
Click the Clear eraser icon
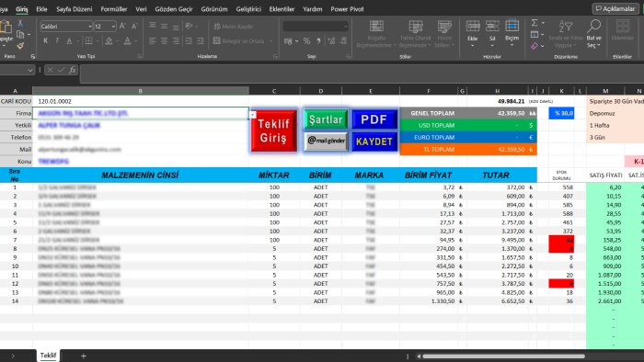(534, 46)
